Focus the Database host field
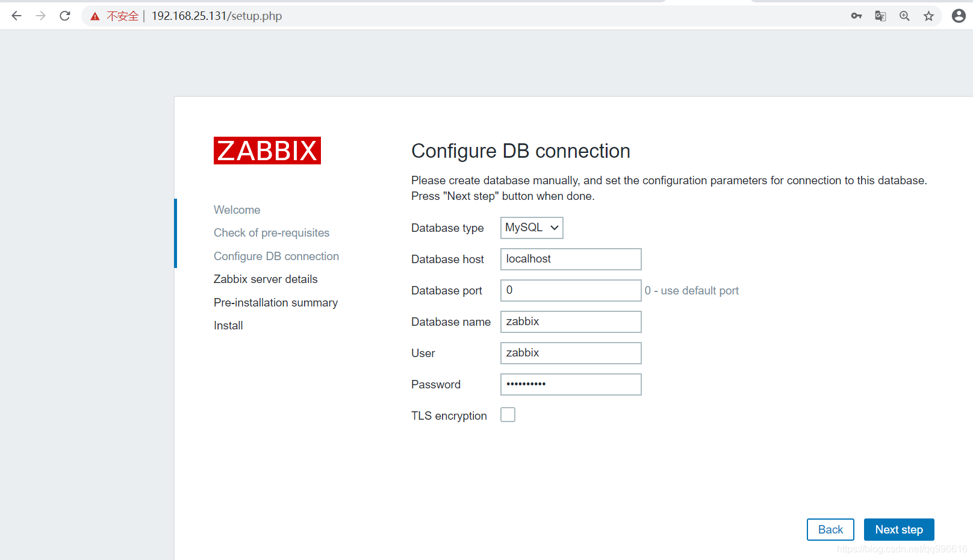The height and width of the screenshot is (560, 973). [571, 259]
